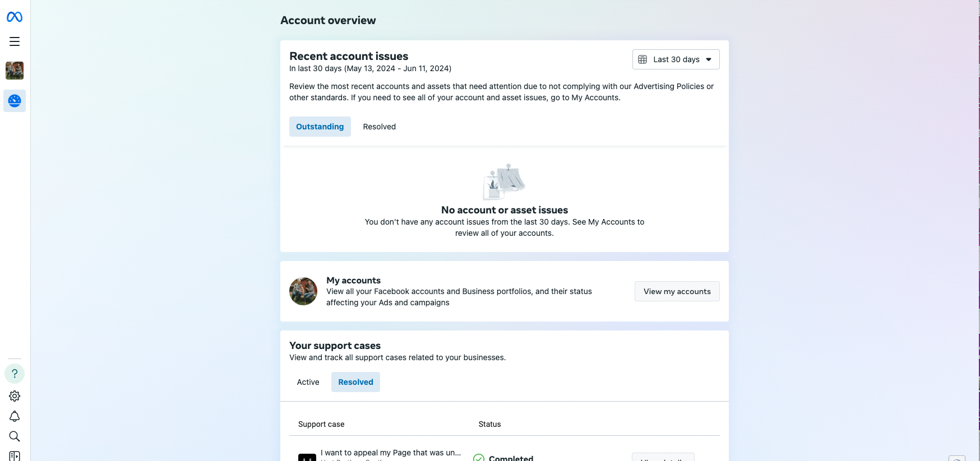Screen dimensions: 980x461
Task: Select the Active support cases tab
Action: coord(308,382)
